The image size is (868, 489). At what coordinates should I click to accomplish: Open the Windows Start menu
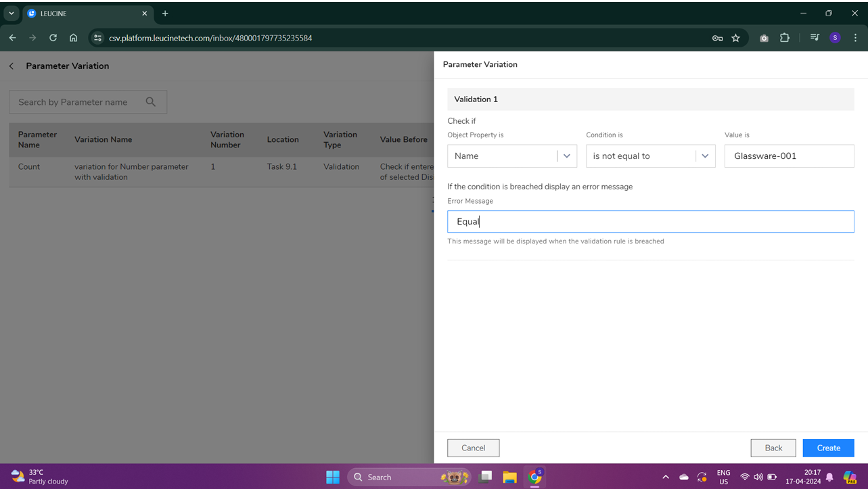click(333, 477)
